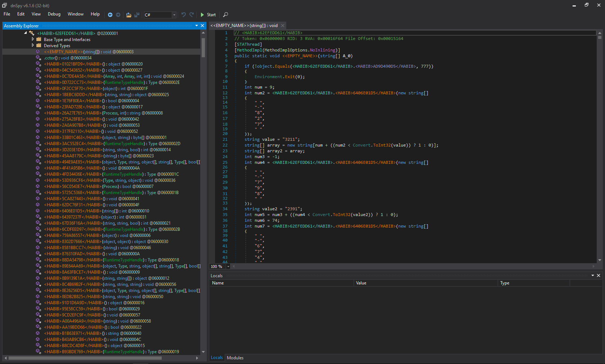
Task: Click the Save All toolbar icon
Action: pos(137,15)
